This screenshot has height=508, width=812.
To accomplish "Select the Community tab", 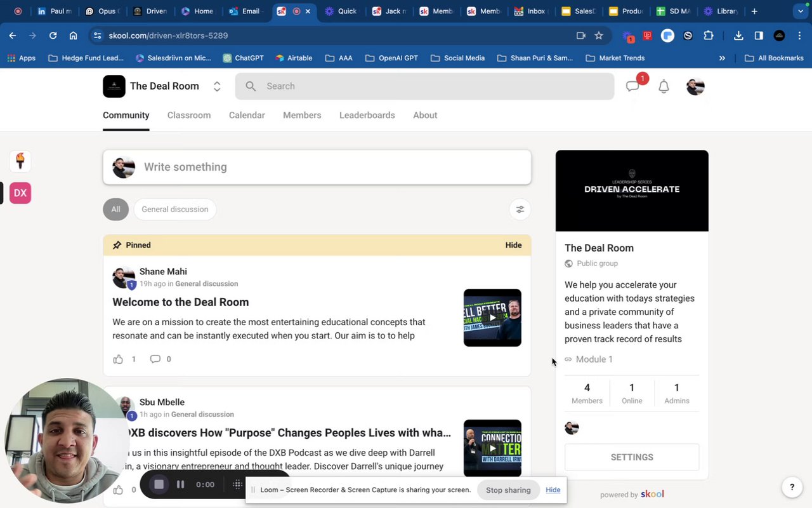I will point(126,115).
